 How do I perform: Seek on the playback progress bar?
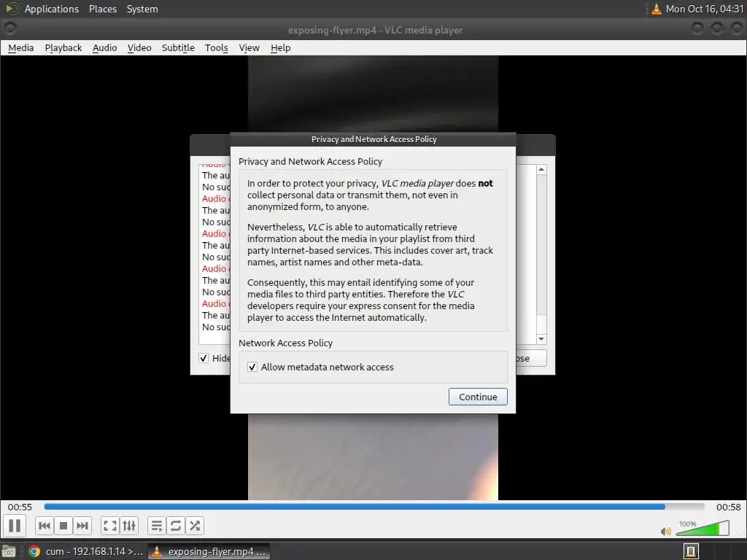[x=374, y=507]
